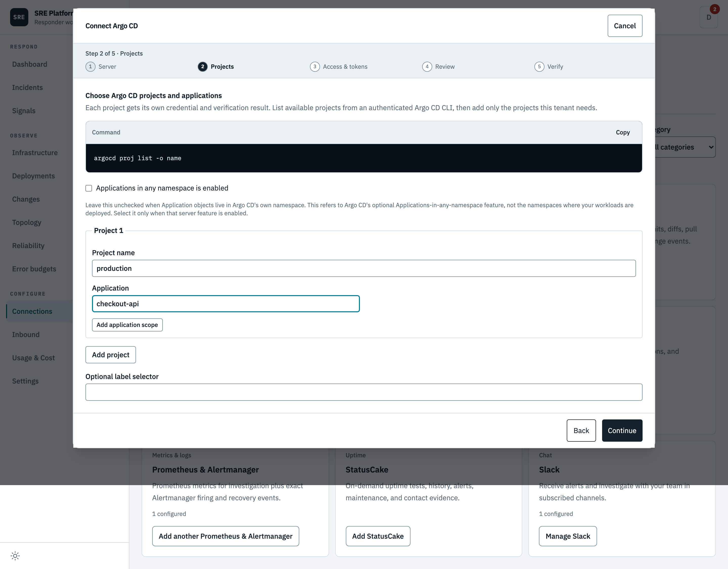The image size is (728, 569).
Task: Click Add another Prometheus & Alertmanager
Action: (x=225, y=536)
